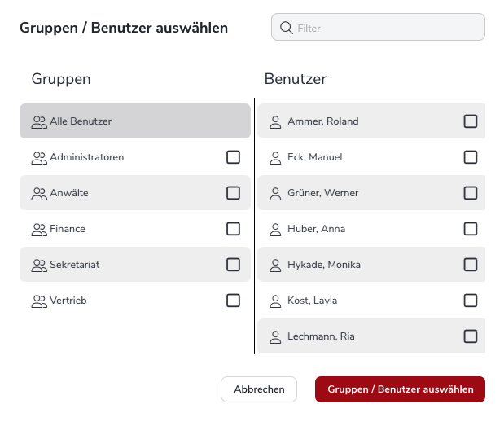The width and height of the screenshot is (504, 426).
Task: Click the group icon beside Alle Benutzer
Action: coord(39,122)
